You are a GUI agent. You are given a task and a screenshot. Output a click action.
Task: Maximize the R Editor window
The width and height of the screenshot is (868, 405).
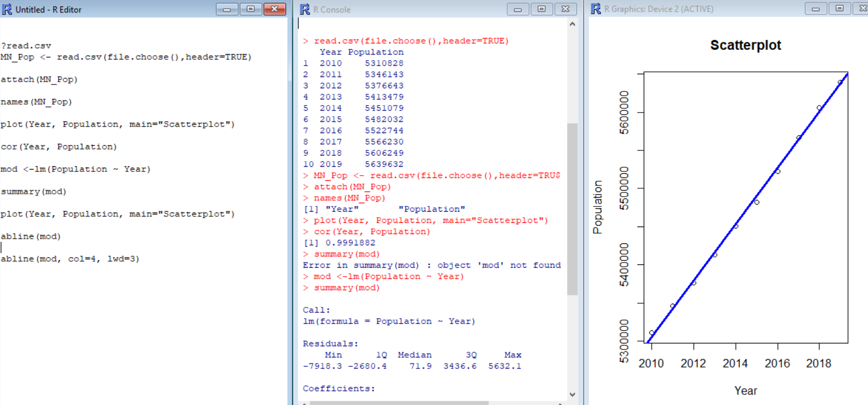coord(251,9)
